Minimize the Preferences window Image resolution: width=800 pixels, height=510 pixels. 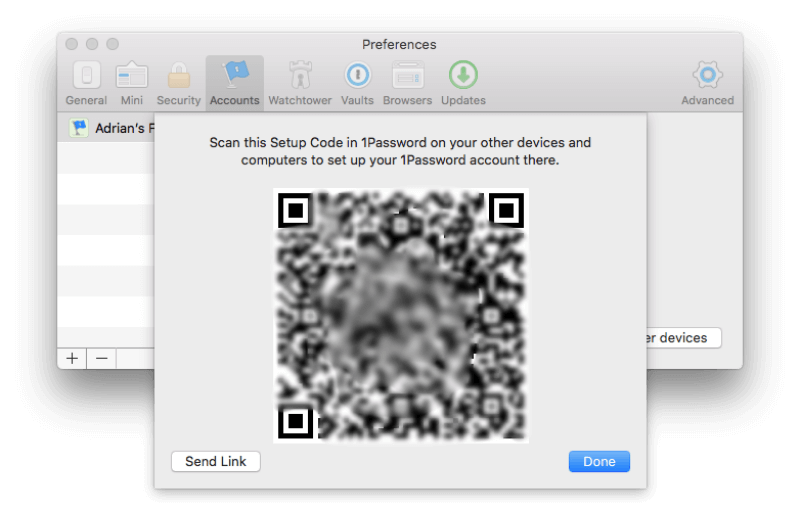92,44
